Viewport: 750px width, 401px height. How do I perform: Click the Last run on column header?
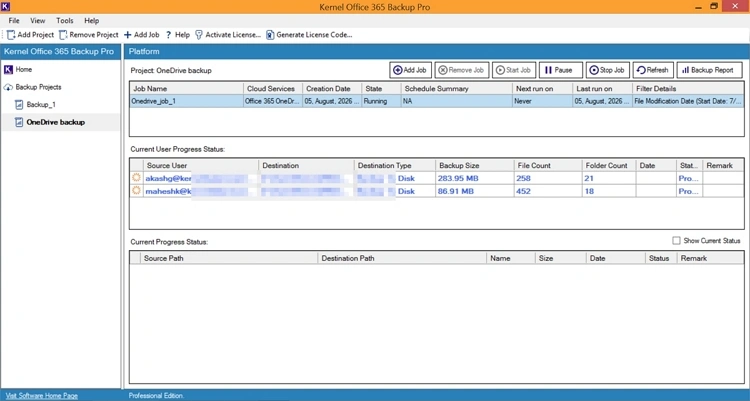tap(602, 89)
